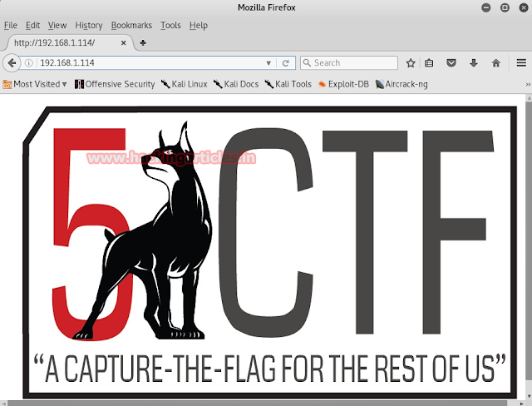
Task: Open a new tab with plus icon
Action: (x=143, y=42)
